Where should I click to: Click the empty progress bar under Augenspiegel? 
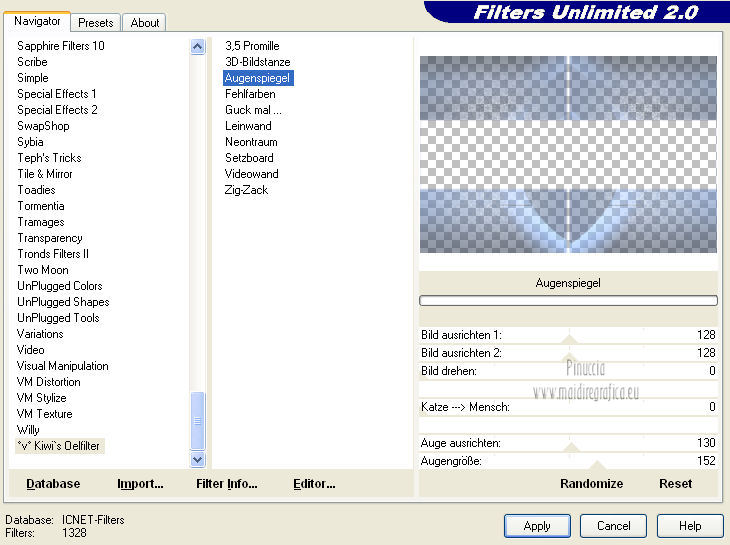click(568, 301)
